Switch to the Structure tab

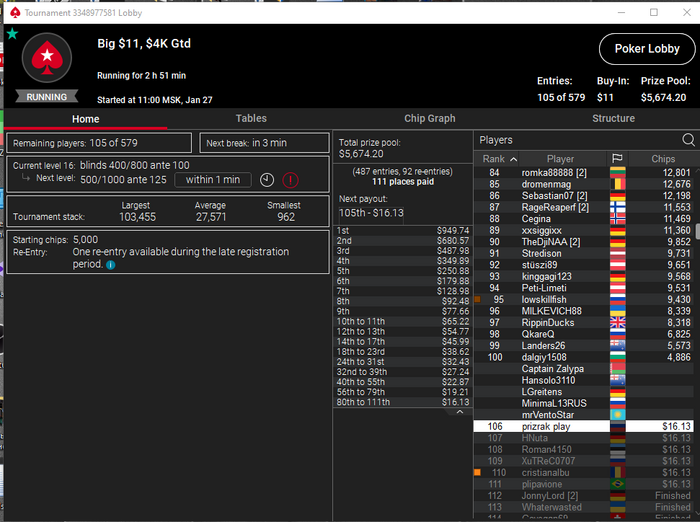pos(613,118)
